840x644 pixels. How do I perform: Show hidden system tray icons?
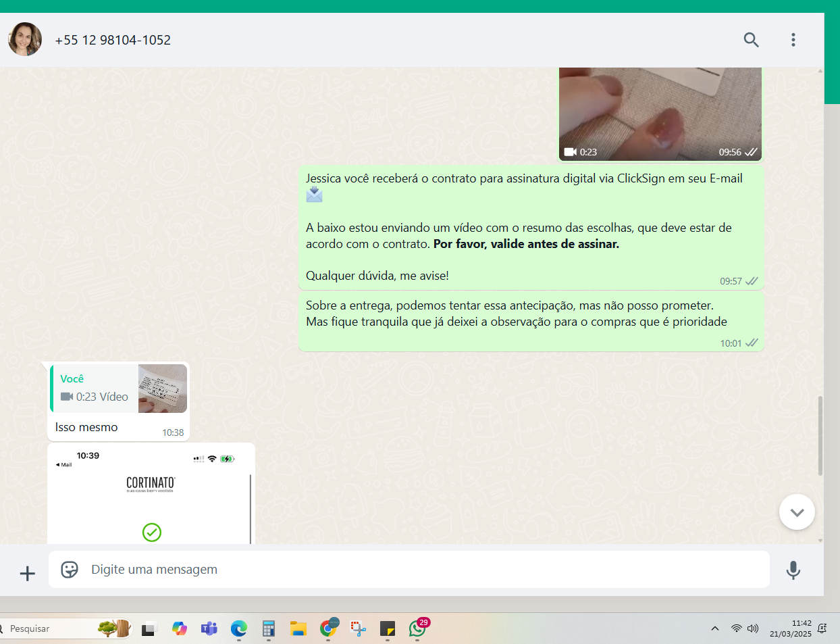coord(715,628)
